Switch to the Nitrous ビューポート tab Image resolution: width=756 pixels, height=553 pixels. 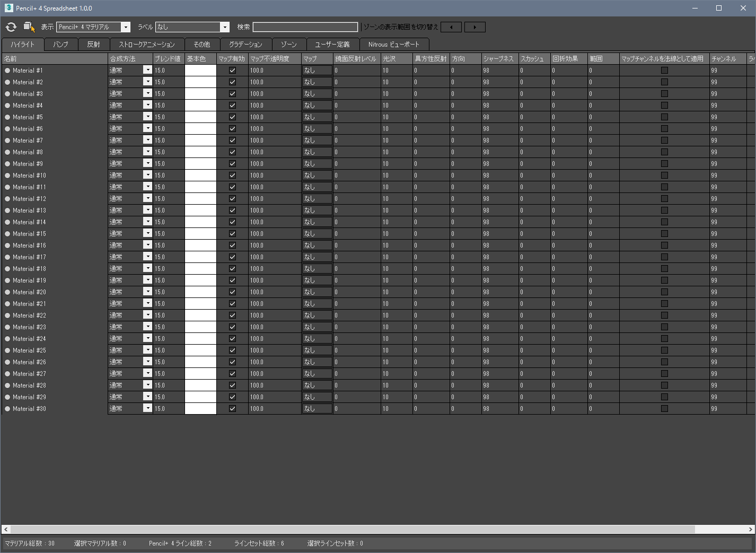(x=395, y=44)
